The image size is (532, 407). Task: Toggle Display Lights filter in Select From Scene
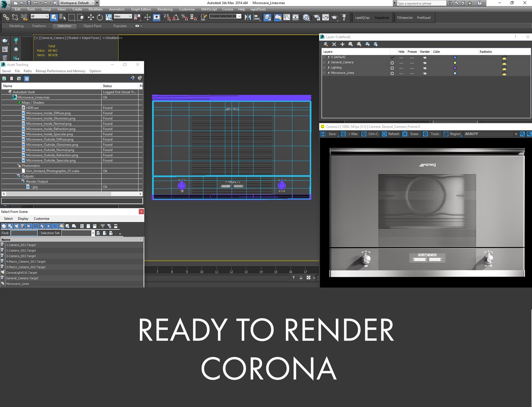tap(17, 226)
